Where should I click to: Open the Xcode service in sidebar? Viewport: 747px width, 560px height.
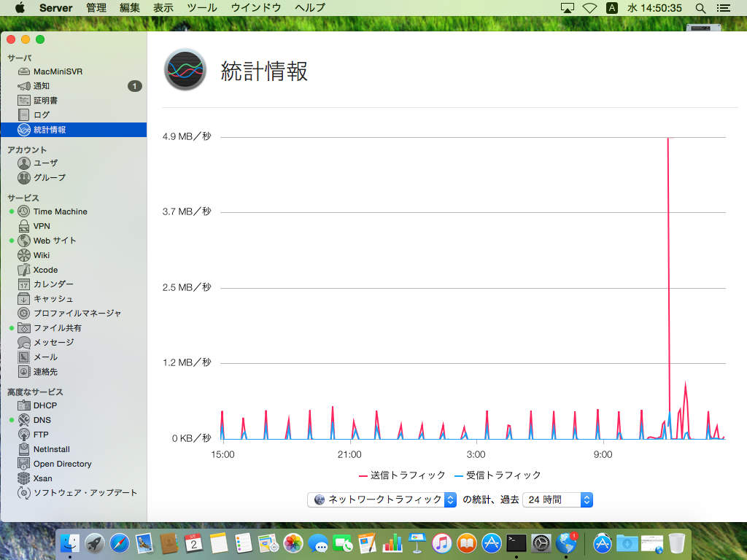[45, 270]
